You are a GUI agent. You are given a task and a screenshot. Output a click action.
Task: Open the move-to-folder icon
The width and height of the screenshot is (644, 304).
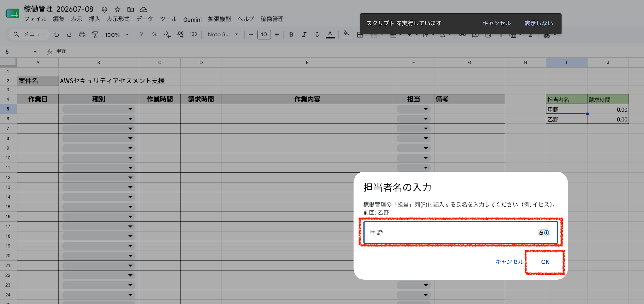click(x=130, y=9)
